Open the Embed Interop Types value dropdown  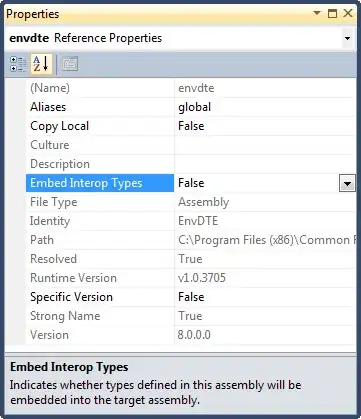coord(347,183)
